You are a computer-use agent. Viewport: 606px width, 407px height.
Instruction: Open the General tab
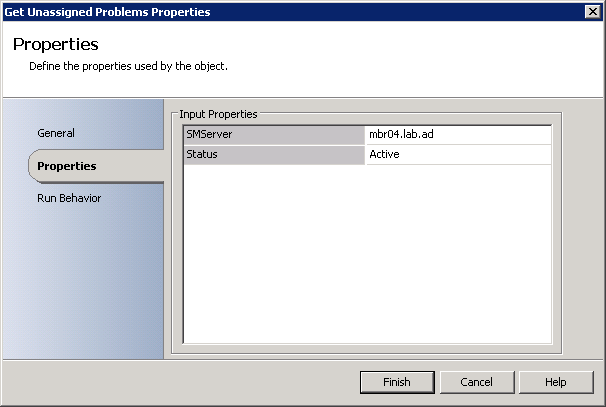pos(56,133)
